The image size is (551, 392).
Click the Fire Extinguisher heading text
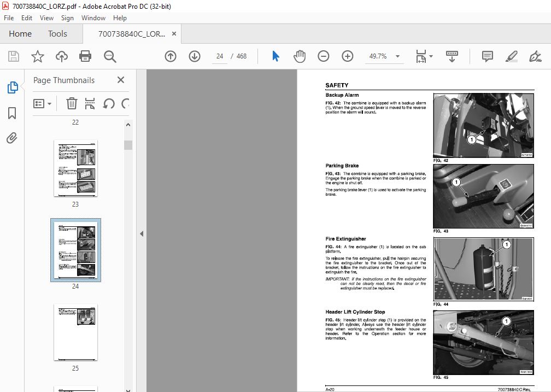[x=345, y=239]
